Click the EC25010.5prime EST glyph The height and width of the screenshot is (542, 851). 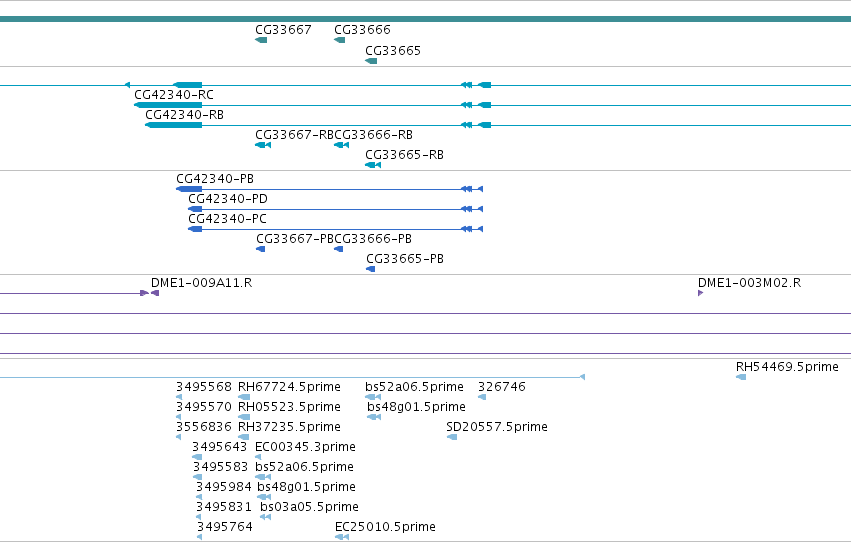click(x=342, y=538)
